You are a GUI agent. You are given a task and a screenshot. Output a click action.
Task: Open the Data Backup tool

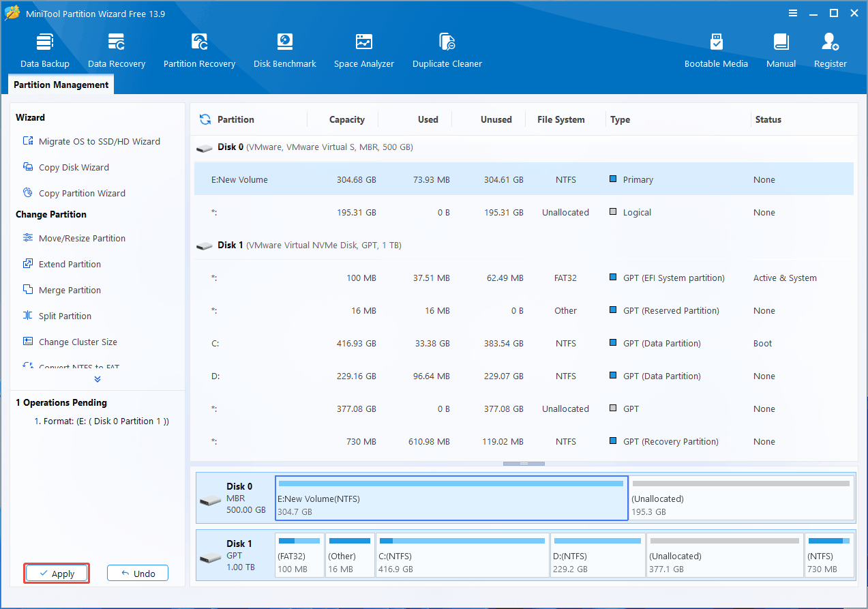tap(45, 50)
